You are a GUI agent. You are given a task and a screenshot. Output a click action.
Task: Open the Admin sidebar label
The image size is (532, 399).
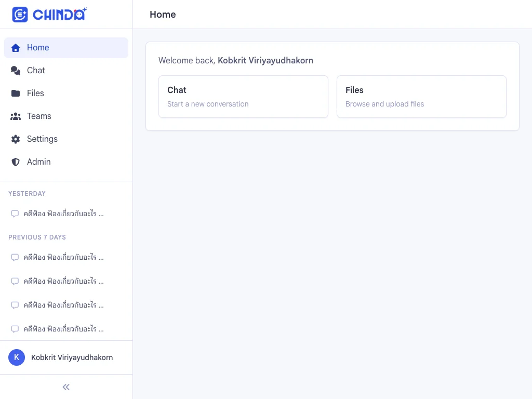(x=39, y=162)
